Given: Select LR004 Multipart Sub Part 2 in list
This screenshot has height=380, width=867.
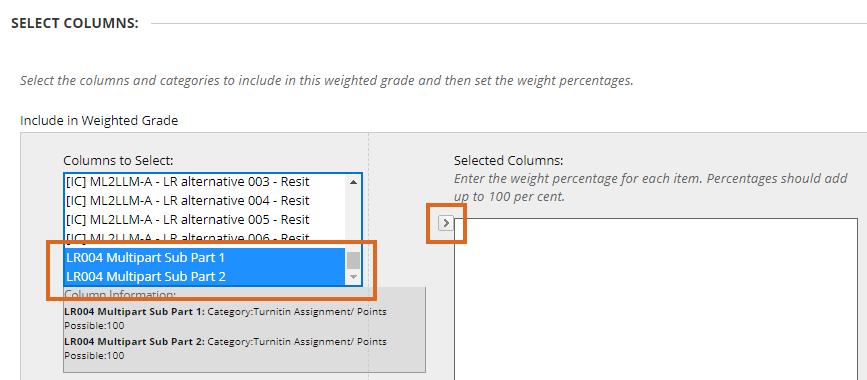Looking at the screenshot, I should pyautogui.click(x=205, y=276).
